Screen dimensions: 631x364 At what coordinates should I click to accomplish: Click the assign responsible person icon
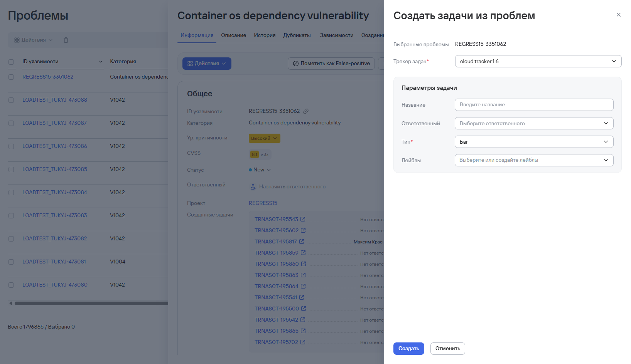(253, 187)
